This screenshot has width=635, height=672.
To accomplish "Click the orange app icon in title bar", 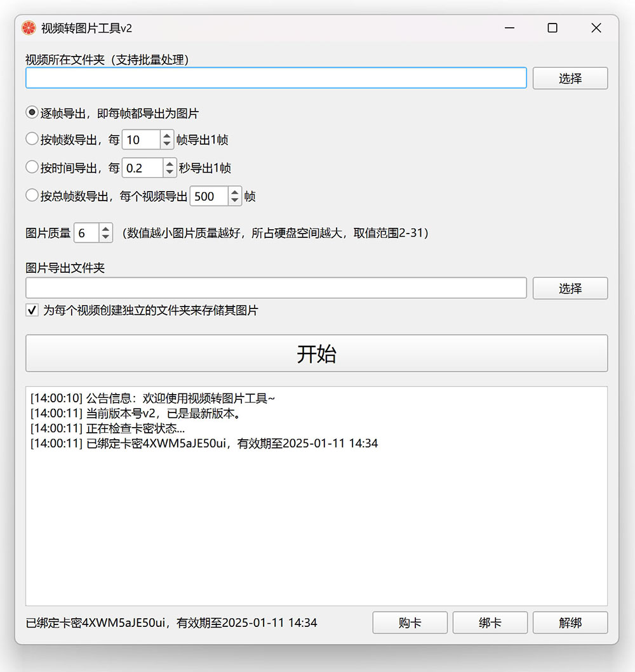I will pos(29,29).
